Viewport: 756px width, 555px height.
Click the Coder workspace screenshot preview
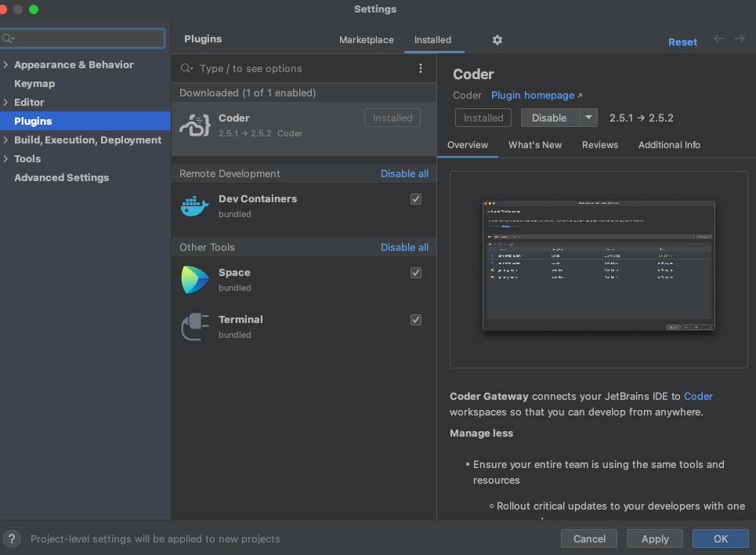[599, 265]
